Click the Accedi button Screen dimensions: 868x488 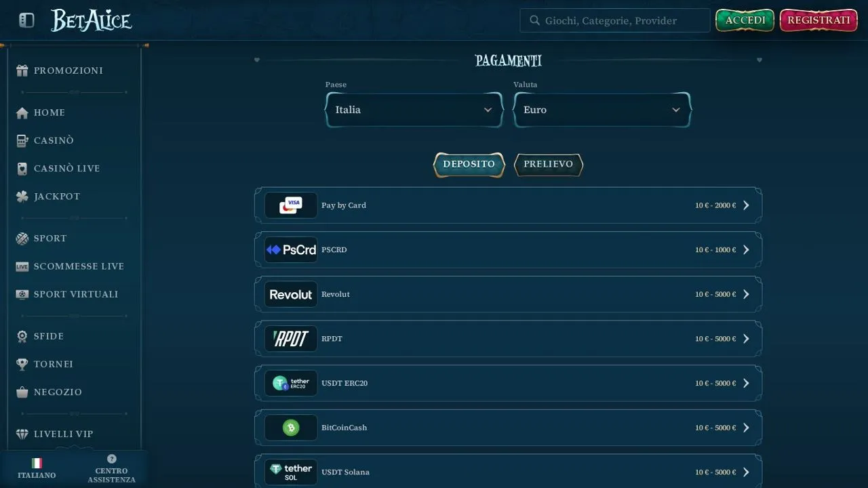(x=745, y=20)
